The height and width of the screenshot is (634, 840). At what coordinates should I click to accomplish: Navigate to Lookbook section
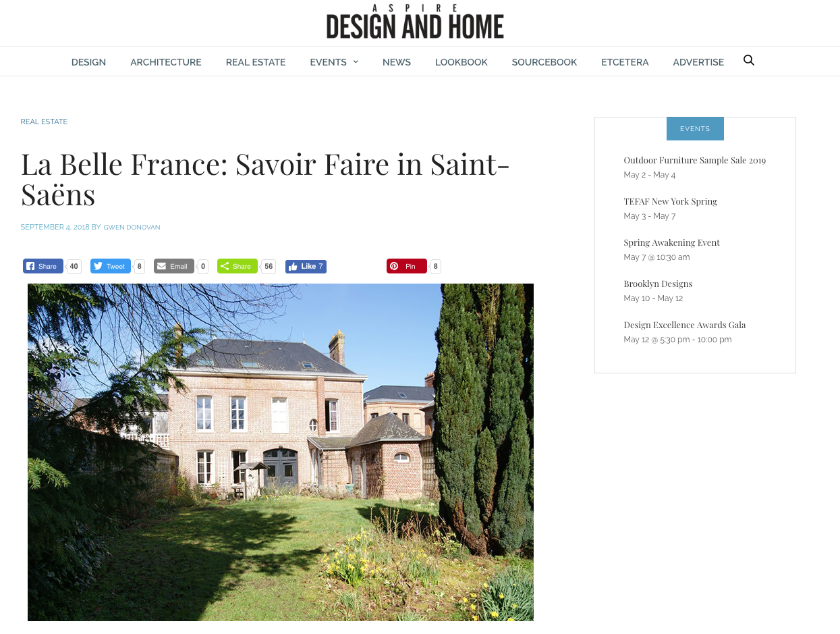(461, 62)
